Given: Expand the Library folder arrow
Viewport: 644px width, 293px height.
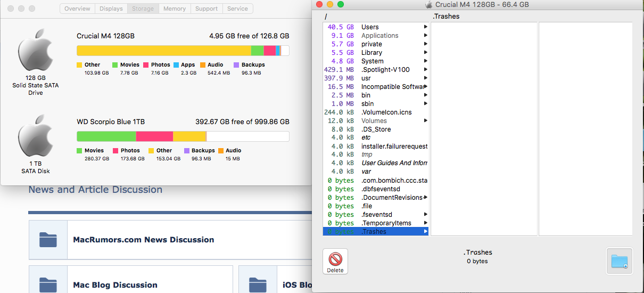Looking at the screenshot, I should (425, 52).
